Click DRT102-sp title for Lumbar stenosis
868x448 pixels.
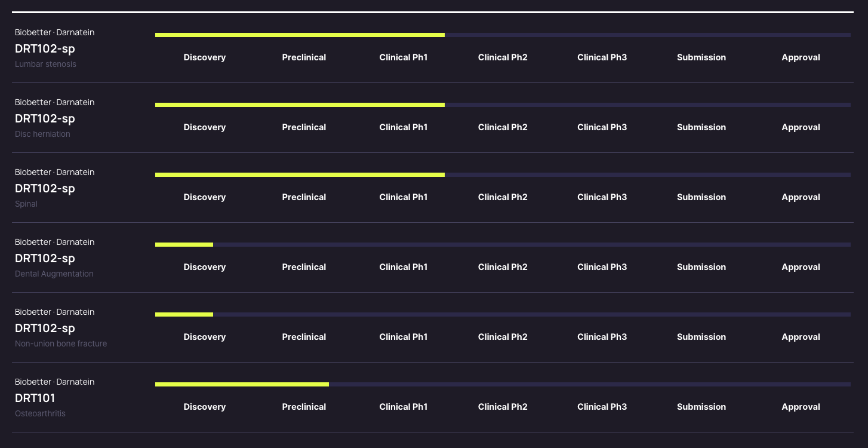tap(45, 48)
